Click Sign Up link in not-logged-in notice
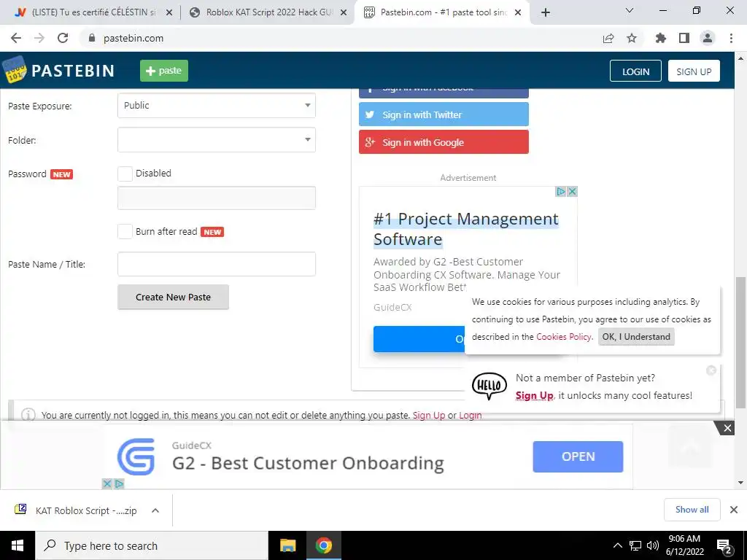Image resolution: width=747 pixels, height=560 pixels. click(429, 415)
